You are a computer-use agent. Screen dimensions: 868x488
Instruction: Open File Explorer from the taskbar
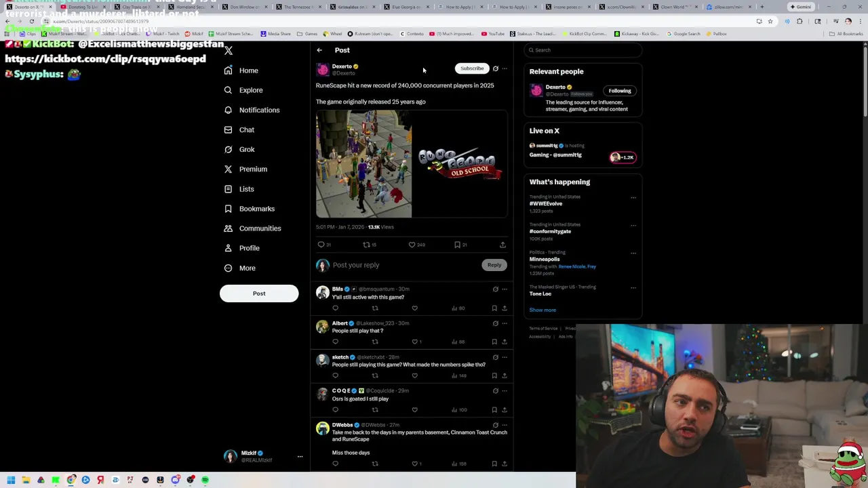[x=26, y=480]
